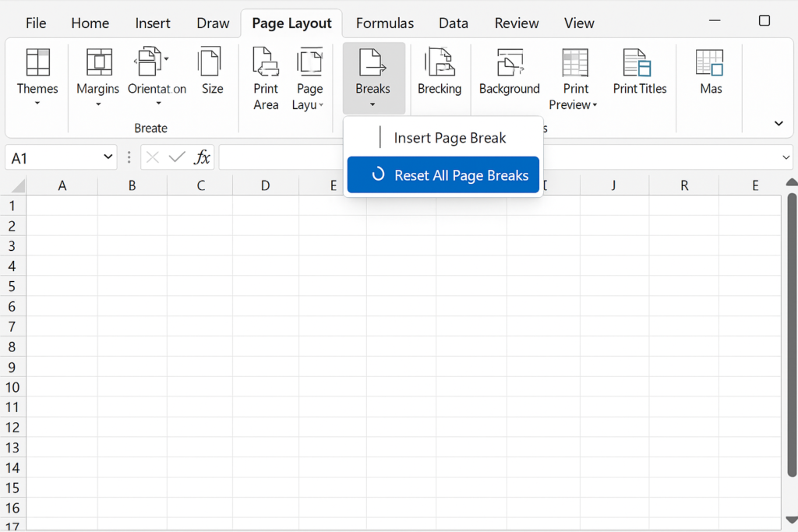Choose Reset All Page Breaks
This screenshot has height=532, width=798.
(x=443, y=175)
